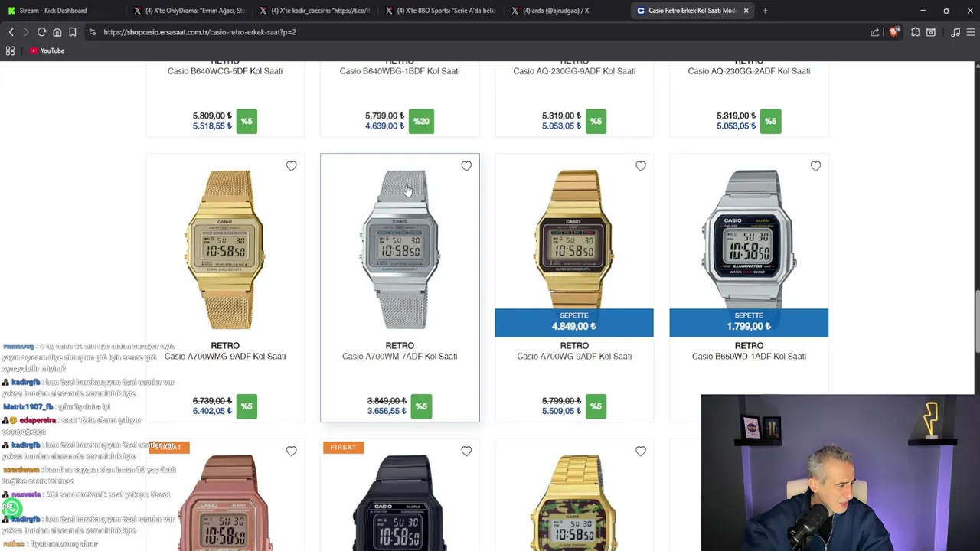Click the FIRSAT label on black watch
The image size is (980, 551).
point(343,447)
